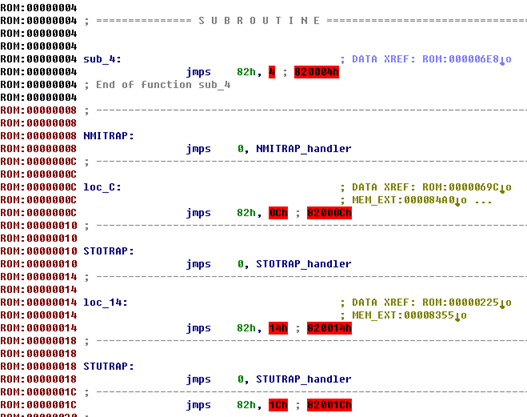
Task: Click the NMITRAP: label
Action: 109,136
